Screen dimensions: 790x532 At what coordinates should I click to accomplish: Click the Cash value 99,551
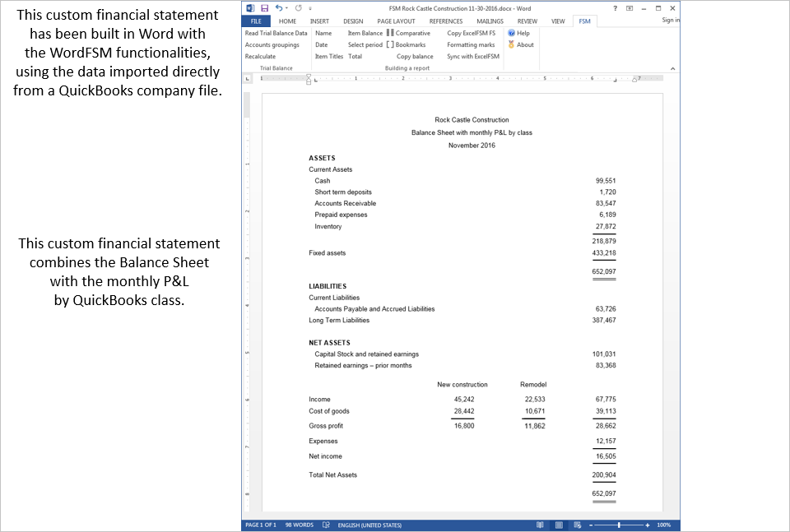point(606,181)
